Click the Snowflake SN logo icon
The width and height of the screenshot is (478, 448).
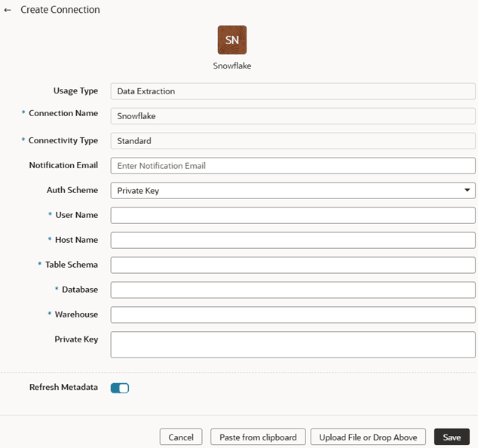(x=232, y=40)
